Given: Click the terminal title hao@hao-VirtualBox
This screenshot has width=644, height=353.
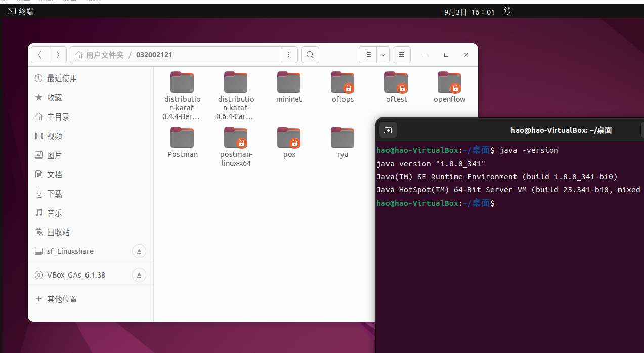Looking at the screenshot, I should [562, 130].
